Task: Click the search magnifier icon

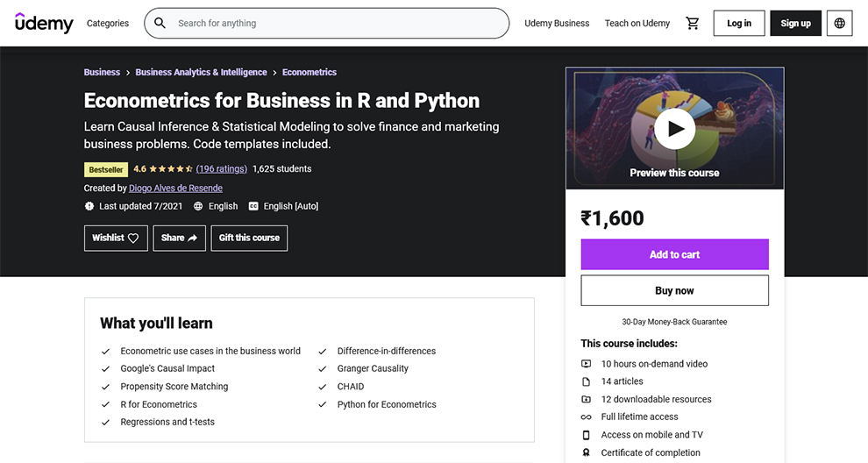Action: tap(160, 24)
